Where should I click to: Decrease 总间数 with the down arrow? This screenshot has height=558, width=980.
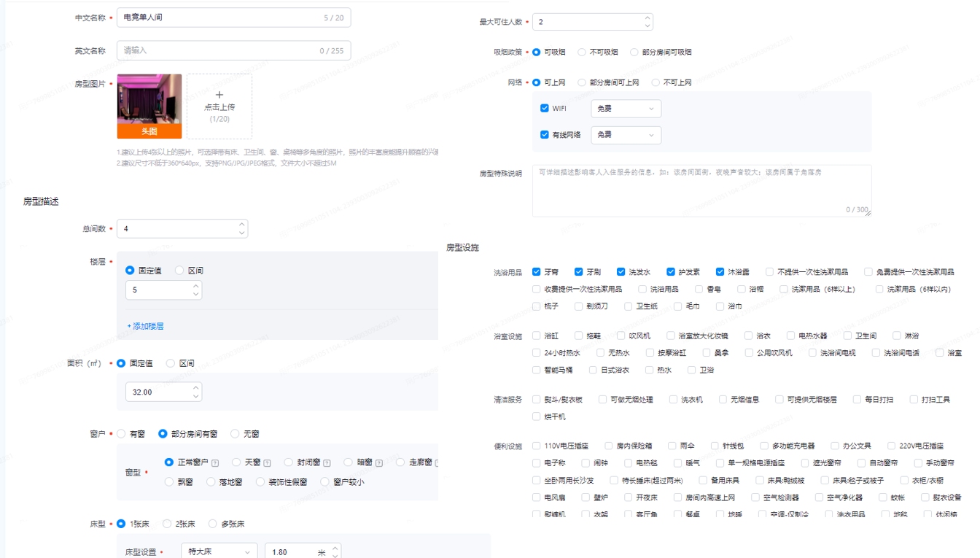pos(241,233)
